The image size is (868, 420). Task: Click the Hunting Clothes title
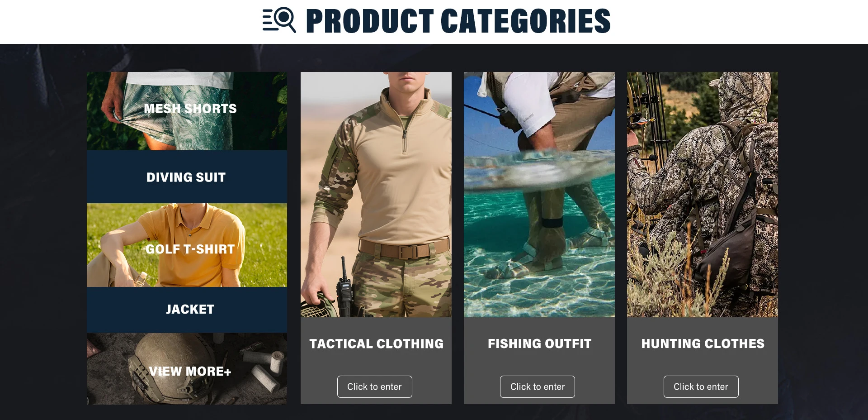pyautogui.click(x=703, y=344)
